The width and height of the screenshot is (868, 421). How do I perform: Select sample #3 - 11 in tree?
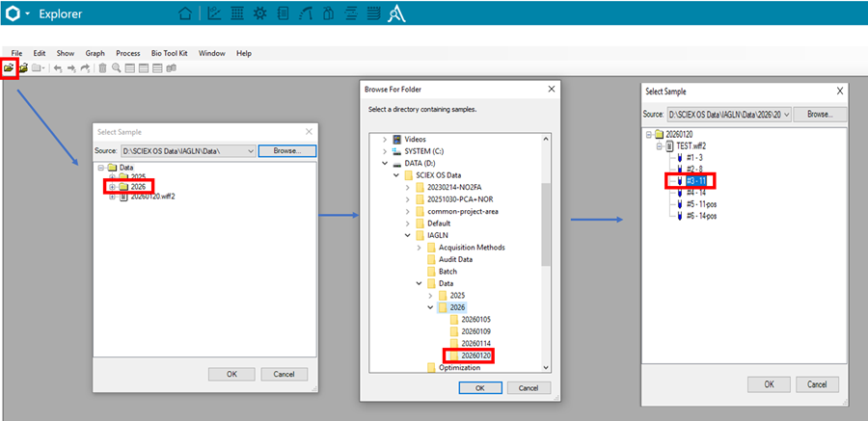click(695, 180)
